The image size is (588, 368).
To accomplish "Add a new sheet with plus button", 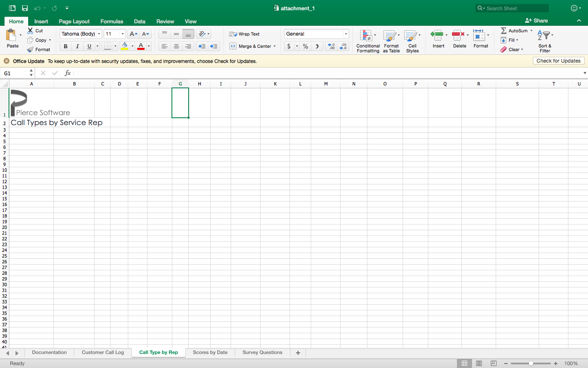I will 298,352.
